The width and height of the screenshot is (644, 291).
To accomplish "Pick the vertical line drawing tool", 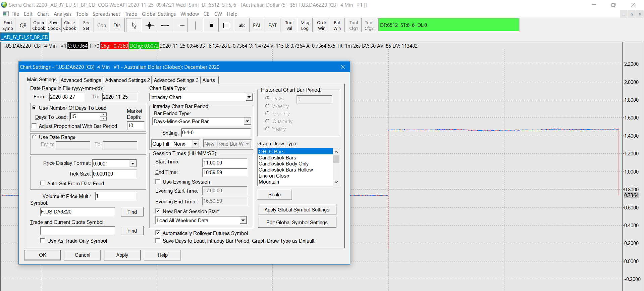I will (x=196, y=26).
